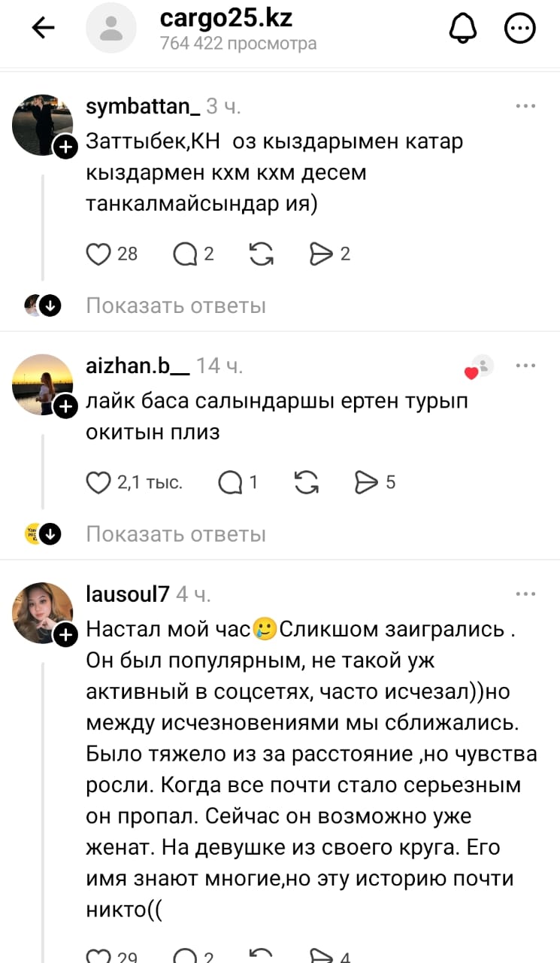Open replies to aizhan.b__'s comment
Viewport: 560px width, 963px height.
[229, 482]
